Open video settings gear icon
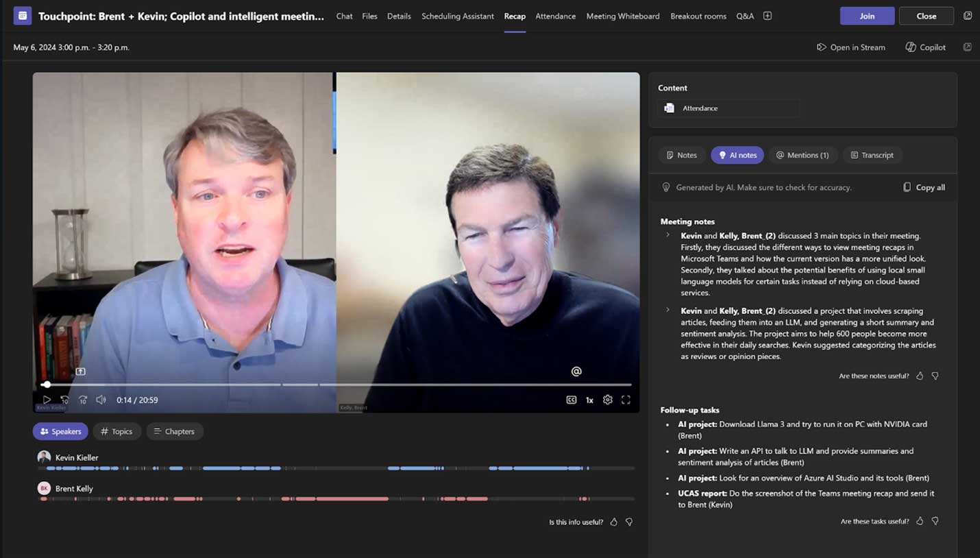This screenshot has width=980, height=558. click(607, 400)
